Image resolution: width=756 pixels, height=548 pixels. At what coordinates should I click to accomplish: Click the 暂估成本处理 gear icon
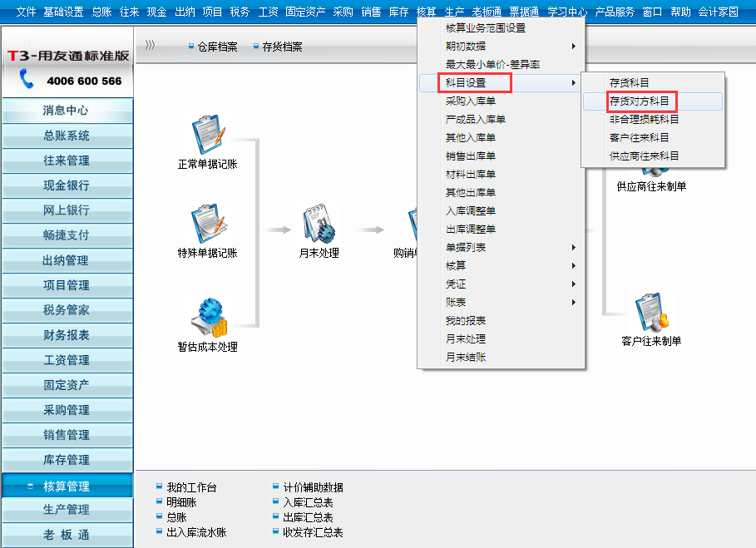208,316
